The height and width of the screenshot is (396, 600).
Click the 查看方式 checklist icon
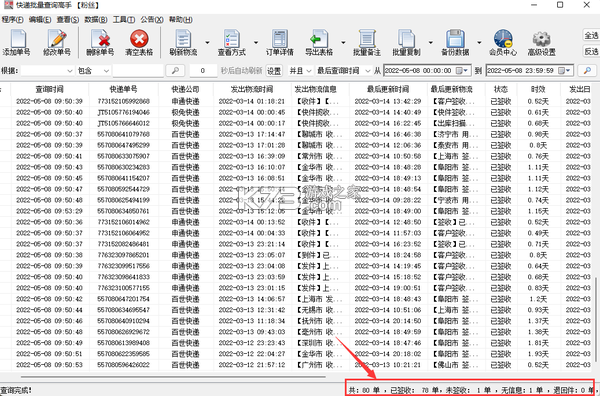(x=232, y=42)
